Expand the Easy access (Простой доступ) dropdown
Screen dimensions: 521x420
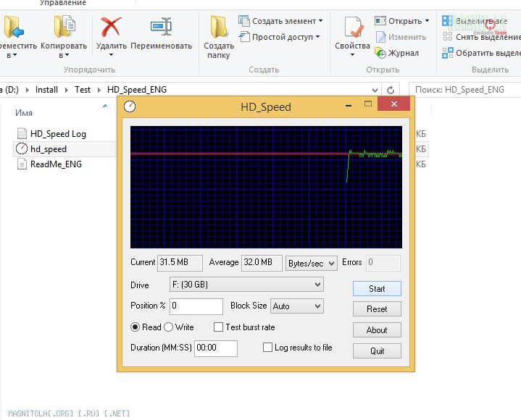317,36
